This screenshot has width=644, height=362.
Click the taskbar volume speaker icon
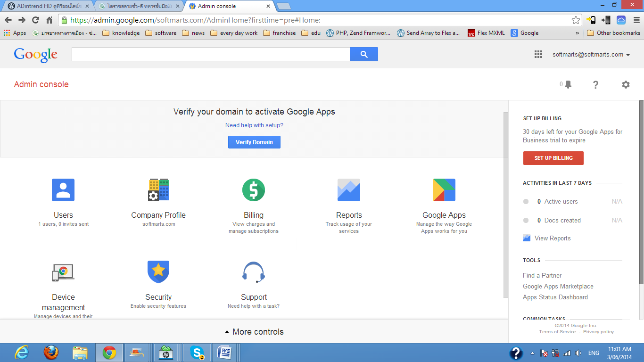(578, 353)
